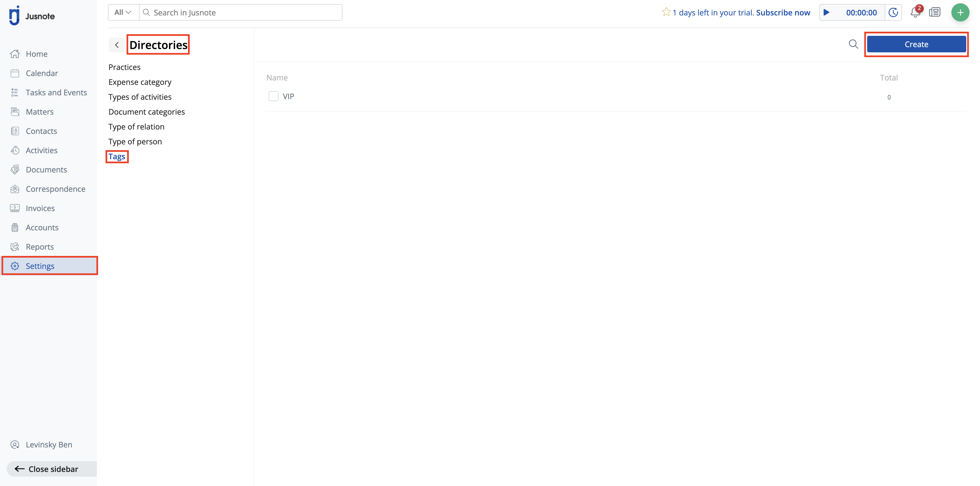Collapse the sidebar with Close sidebar

51,469
